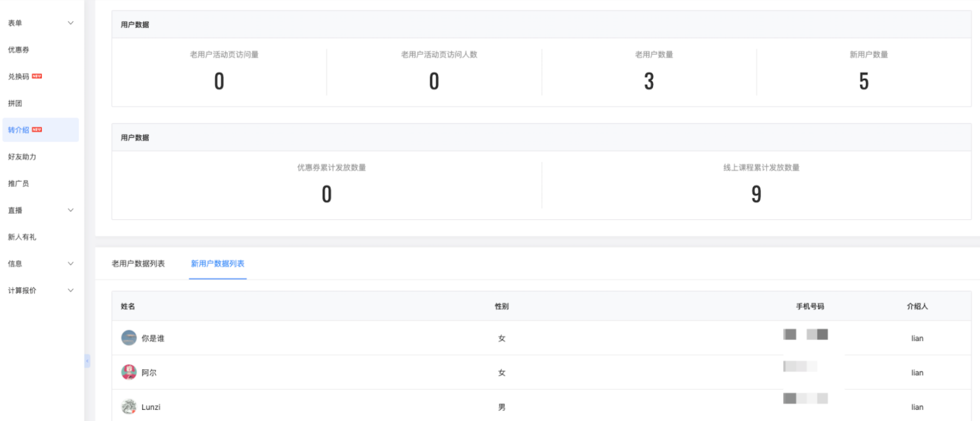Expand the 计算报价 menu chevron

(71, 290)
